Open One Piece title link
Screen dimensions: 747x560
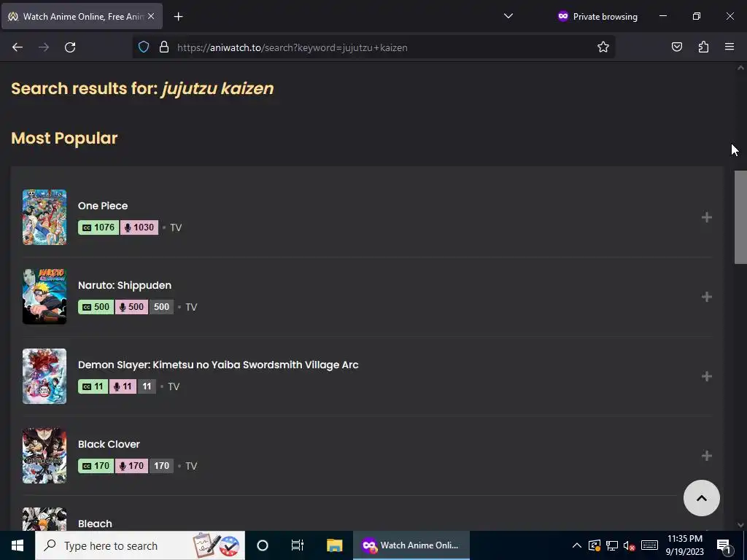click(103, 206)
